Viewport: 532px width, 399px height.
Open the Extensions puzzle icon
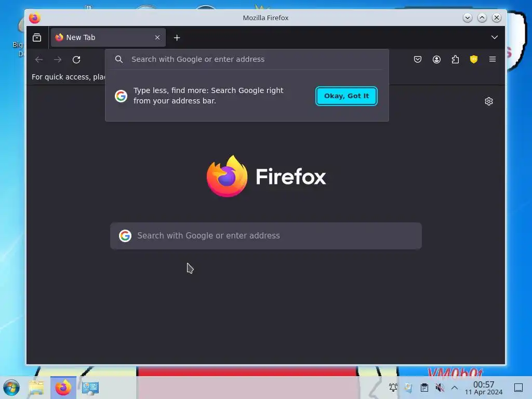[x=455, y=59]
